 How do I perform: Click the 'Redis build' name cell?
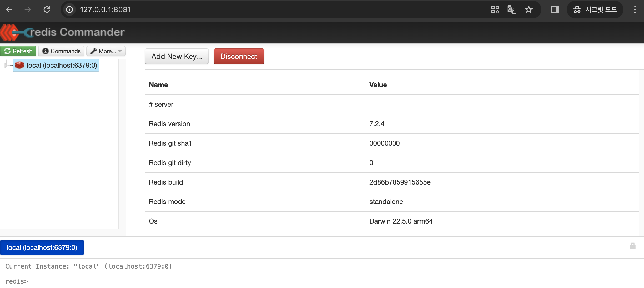tap(166, 182)
